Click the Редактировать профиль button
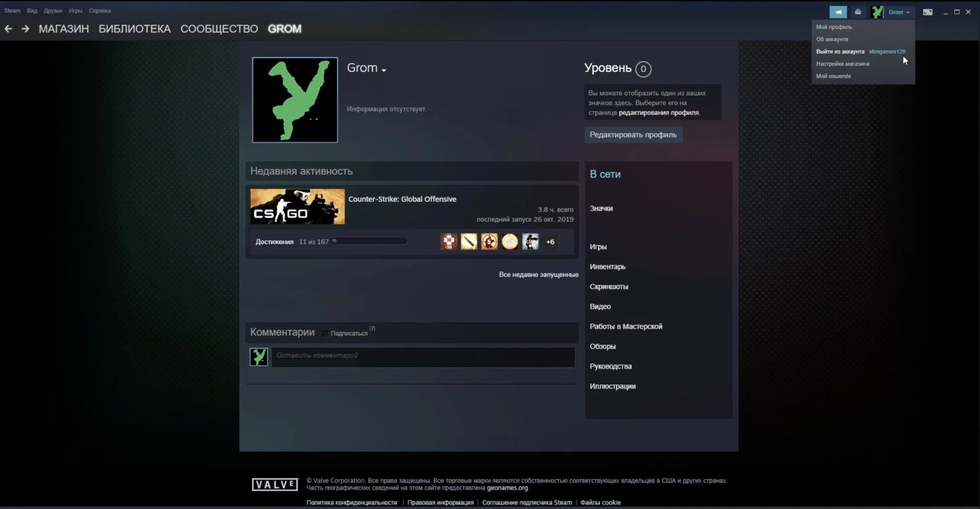Screen dimensions: 980x509 [x=633, y=135]
